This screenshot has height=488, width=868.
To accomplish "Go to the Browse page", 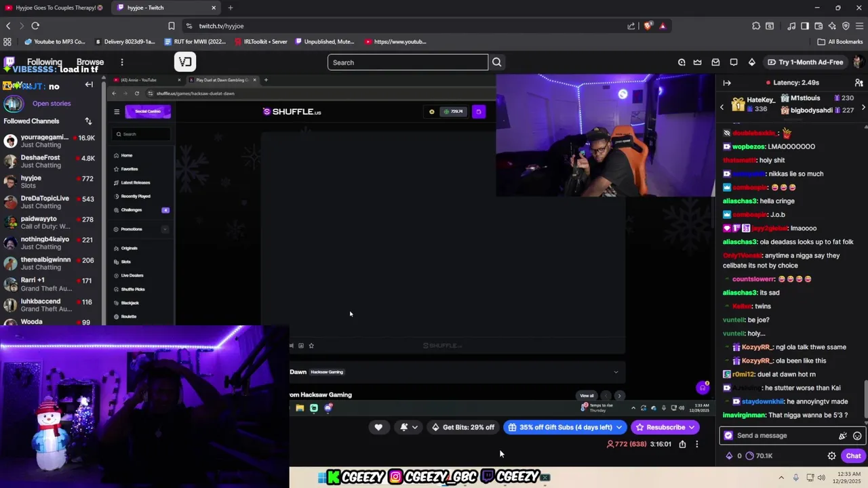I will click(x=90, y=62).
